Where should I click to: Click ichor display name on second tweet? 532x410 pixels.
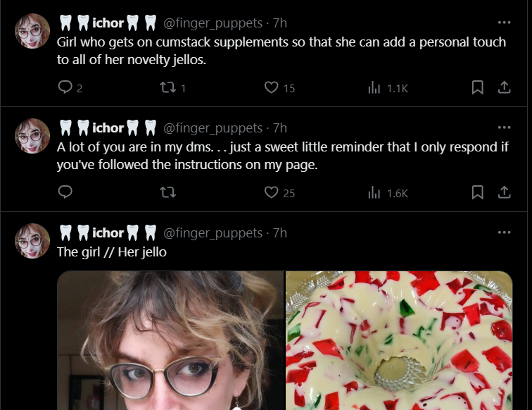(x=108, y=128)
